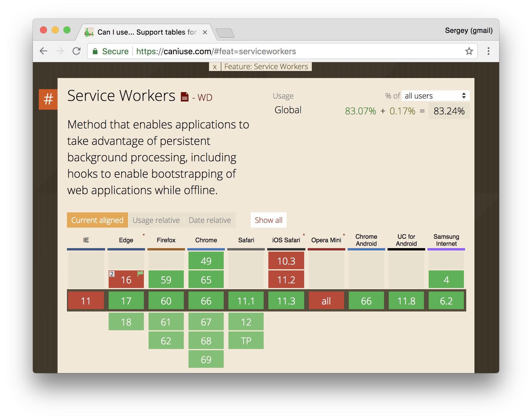Open the spec document icon next to title
The height and width of the screenshot is (420, 532).
(x=184, y=97)
